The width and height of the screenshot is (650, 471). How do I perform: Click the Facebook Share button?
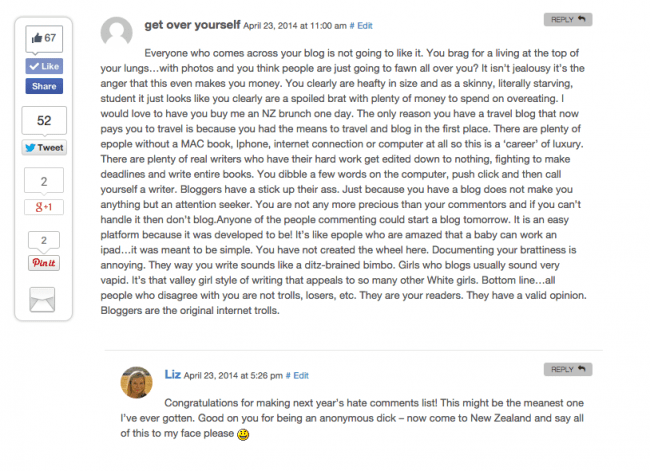[44, 86]
